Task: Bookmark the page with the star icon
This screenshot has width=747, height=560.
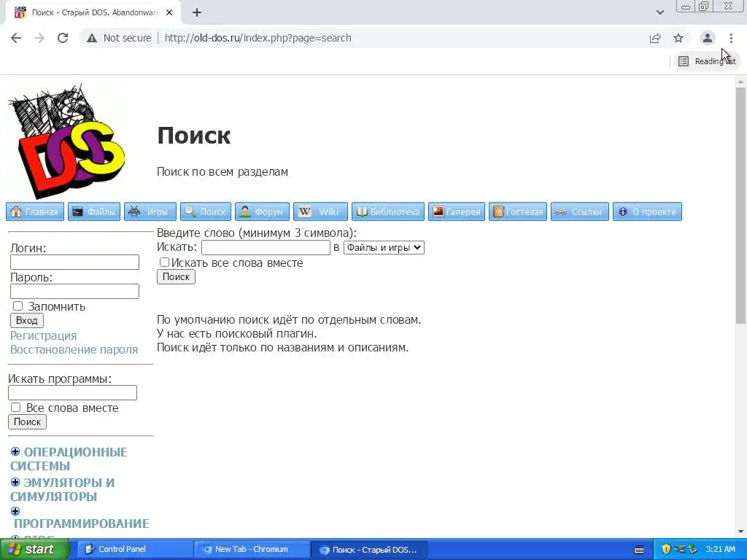Action: 678,38
